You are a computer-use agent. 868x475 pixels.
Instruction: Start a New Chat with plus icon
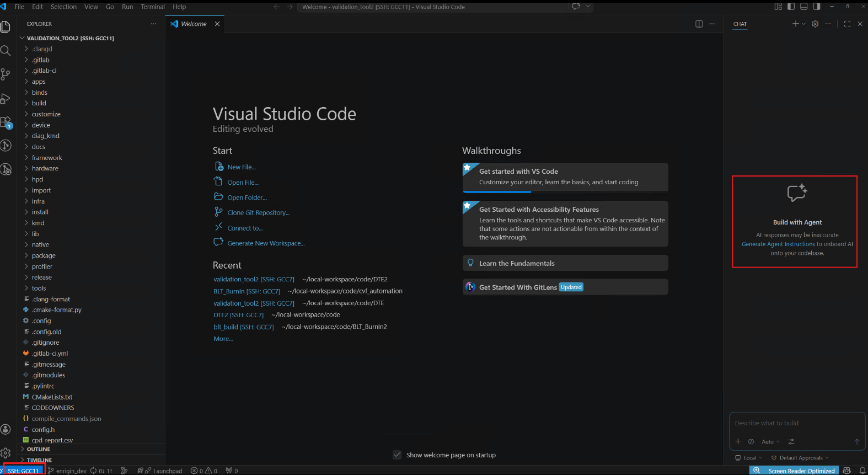pos(795,24)
